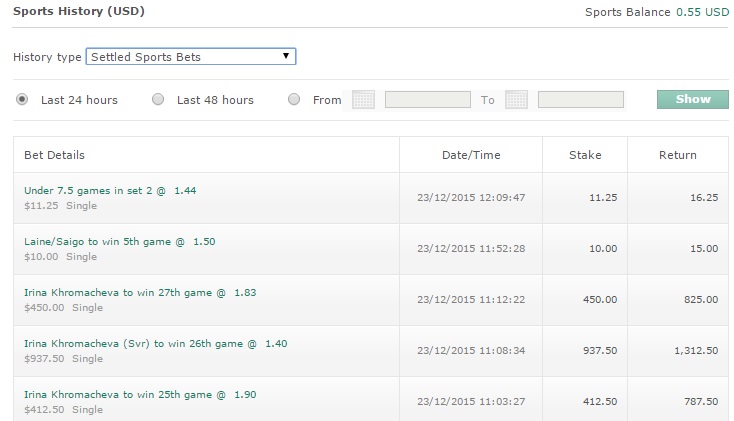Click the stake value 450.00

click(600, 300)
